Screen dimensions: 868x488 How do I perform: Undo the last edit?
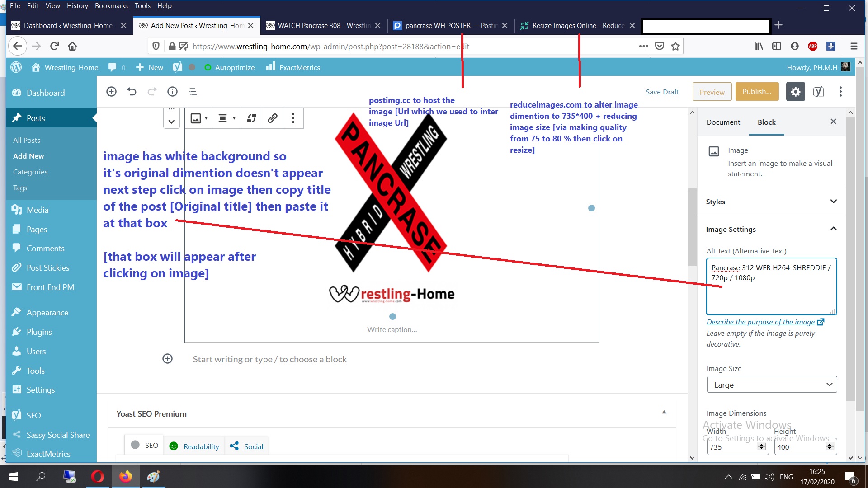click(x=132, y=92)
